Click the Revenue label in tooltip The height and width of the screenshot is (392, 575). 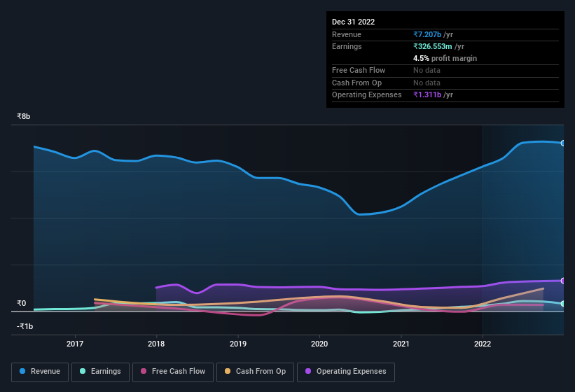[x=347, y=34]
